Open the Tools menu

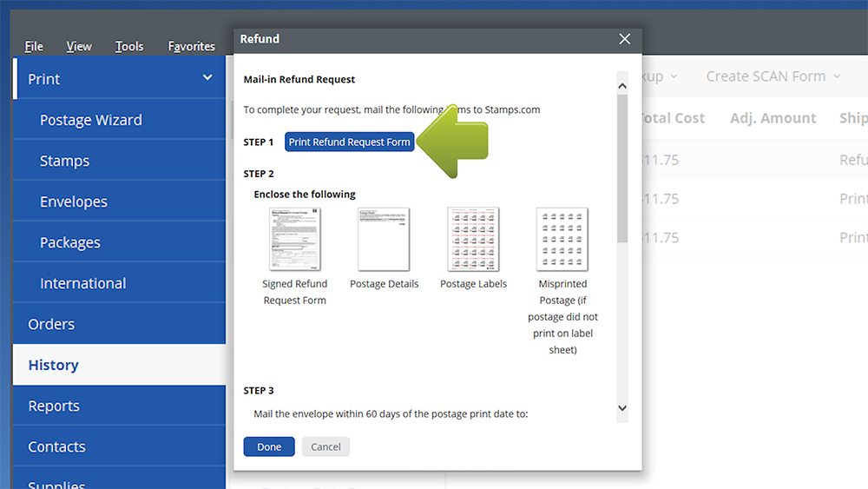coord(129,46)
